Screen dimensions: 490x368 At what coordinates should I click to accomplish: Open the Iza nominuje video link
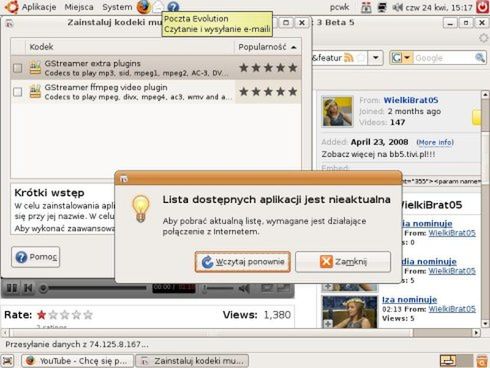409,300
